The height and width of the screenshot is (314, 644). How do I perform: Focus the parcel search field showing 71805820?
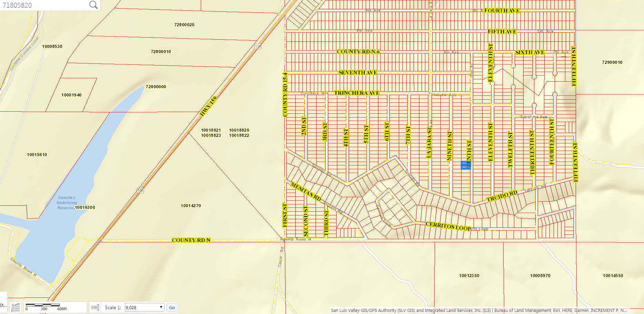tap(44, 5)
